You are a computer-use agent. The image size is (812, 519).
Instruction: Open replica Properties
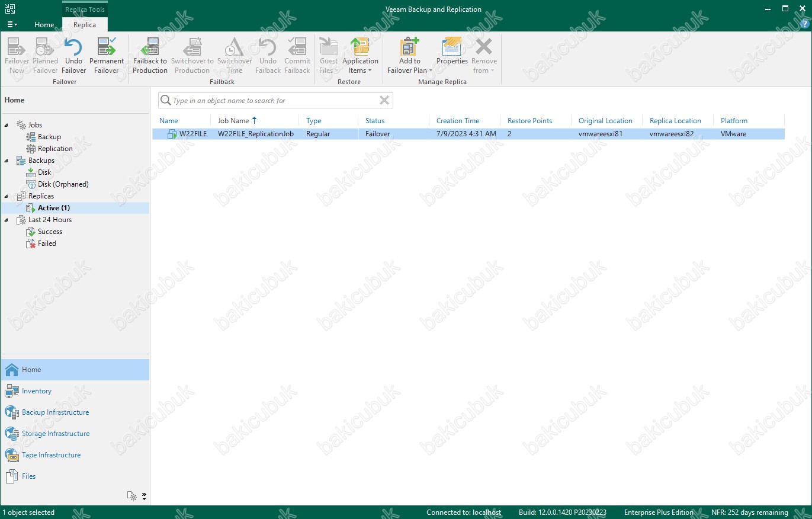pyautogui.click(x=452, y=51)
